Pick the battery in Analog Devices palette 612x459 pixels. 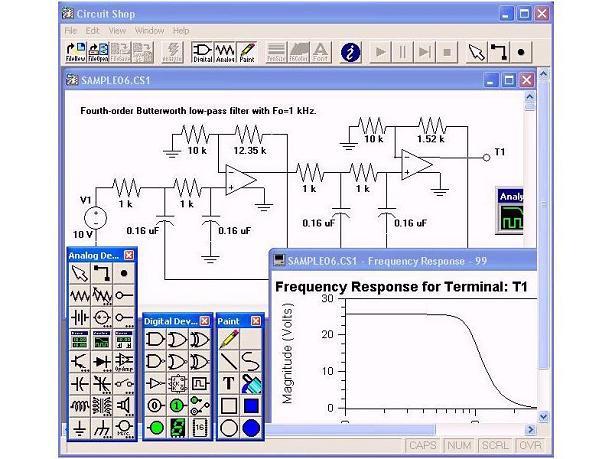pos(80,318)
